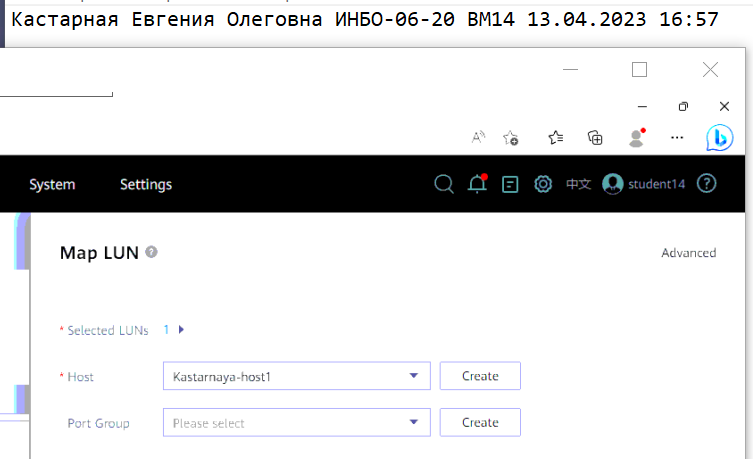Open the System menu
Image resolution: width=753 pixels, height=459 pixels.
click(52, 184)
